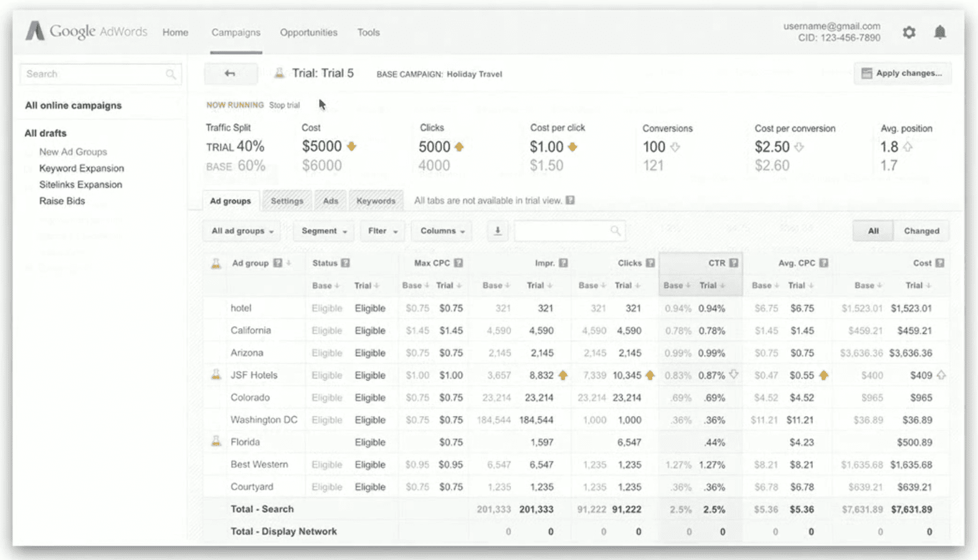Open the notifications bell icon
The height and width of the screenshot is (560, 978).
[x=940, y=32]
